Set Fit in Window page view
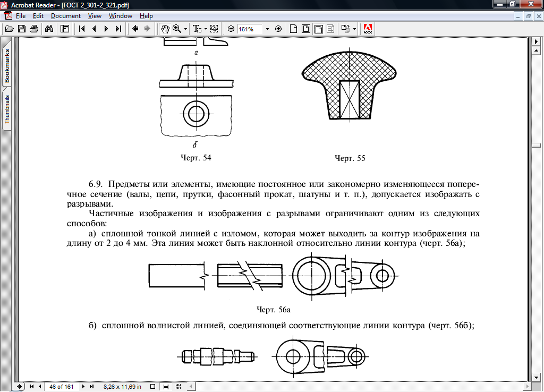The width and height of the screenshot is (544, 392). (x=306, y=29)
